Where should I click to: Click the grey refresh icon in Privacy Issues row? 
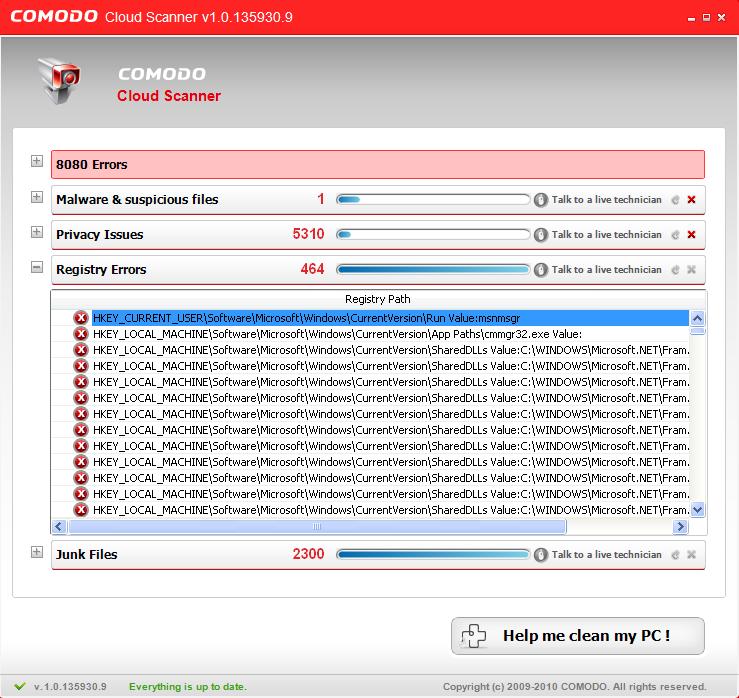(x=675, y=235)
